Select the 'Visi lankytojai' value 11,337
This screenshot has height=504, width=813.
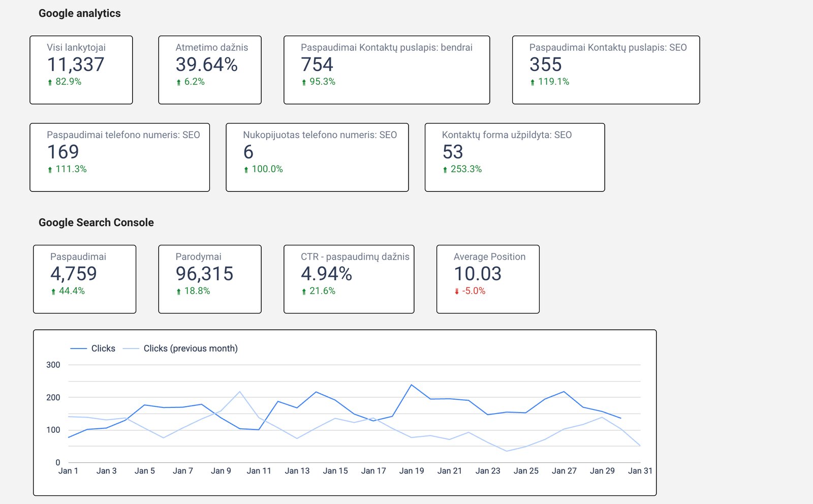pyautogui.click(x=76, y=65)
